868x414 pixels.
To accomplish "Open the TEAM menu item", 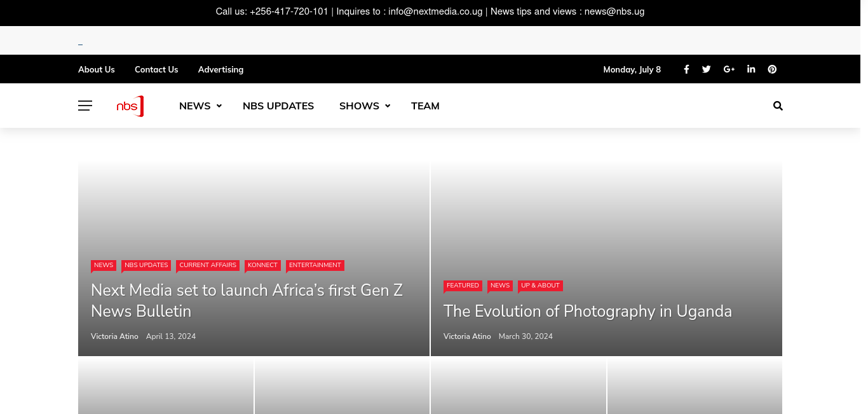I will 425,106.
